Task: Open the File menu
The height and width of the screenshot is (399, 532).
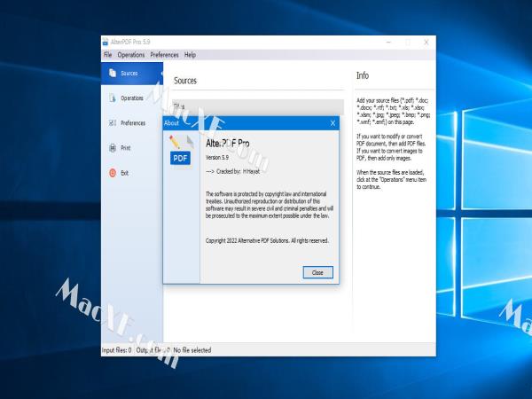Action: 108,55
